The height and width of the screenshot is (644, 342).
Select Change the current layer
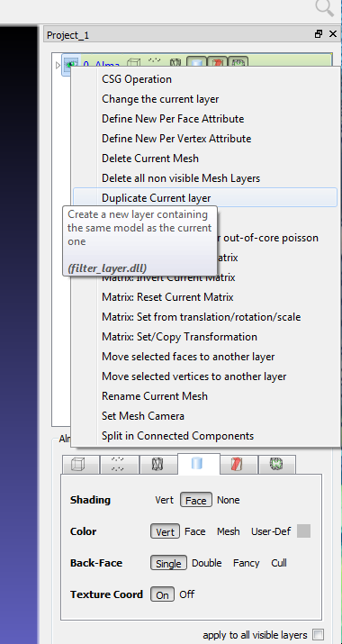[x=205, y=99]
